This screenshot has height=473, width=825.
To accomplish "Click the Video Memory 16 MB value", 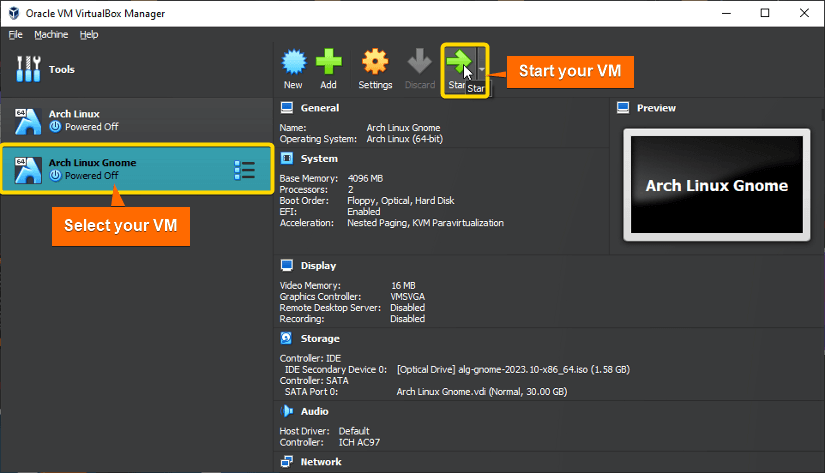I will click(x=403, y=285).
